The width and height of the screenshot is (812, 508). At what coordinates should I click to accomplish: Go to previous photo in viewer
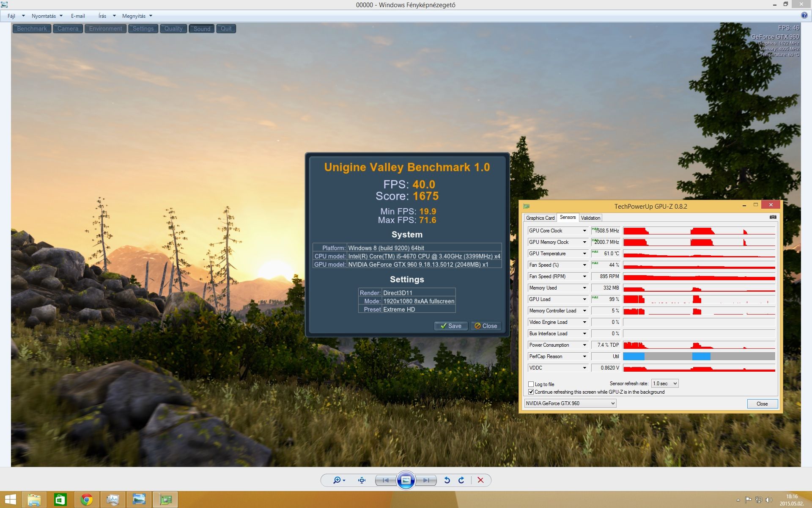(385, 480)
